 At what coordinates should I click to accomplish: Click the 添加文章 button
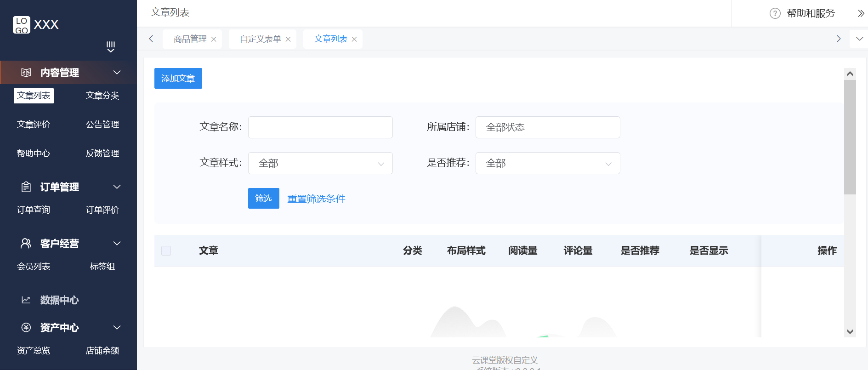click(x=178, y=79)
